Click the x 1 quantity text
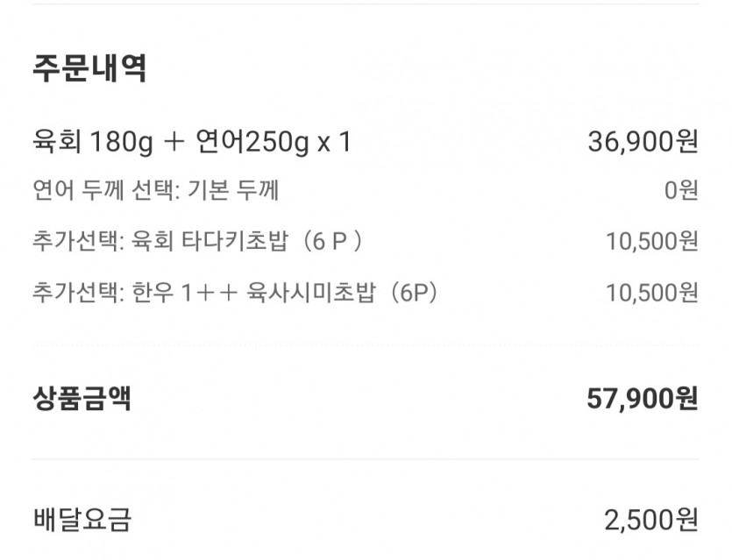The width and height of the screenshot is (732, 560). pyautogui.click(x=334, y=142)
